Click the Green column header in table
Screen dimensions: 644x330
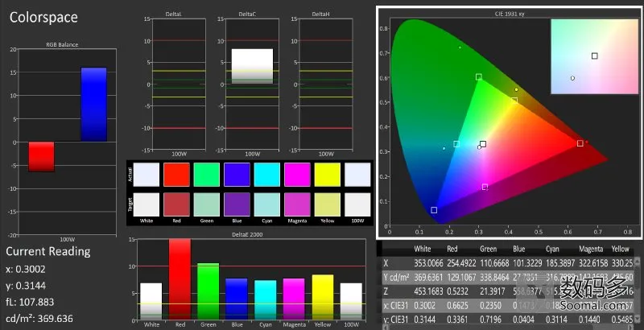pyautogui.click(x=489, y=249)
